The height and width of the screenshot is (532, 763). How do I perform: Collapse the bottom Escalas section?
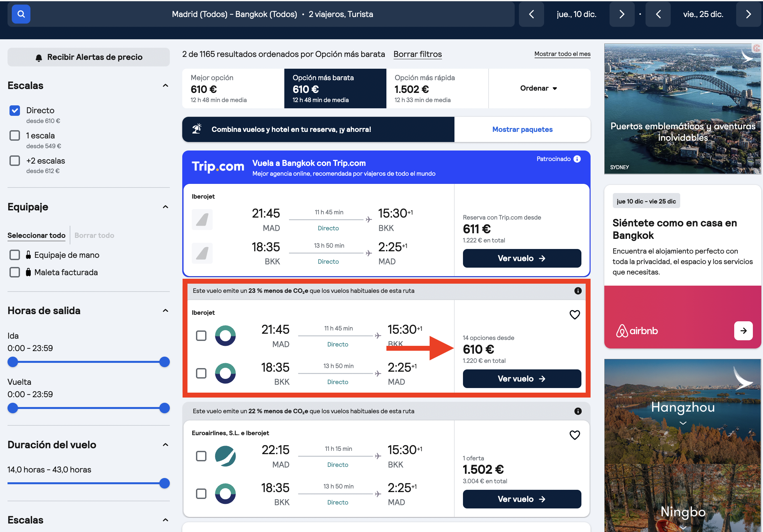(x=165, y=520)
